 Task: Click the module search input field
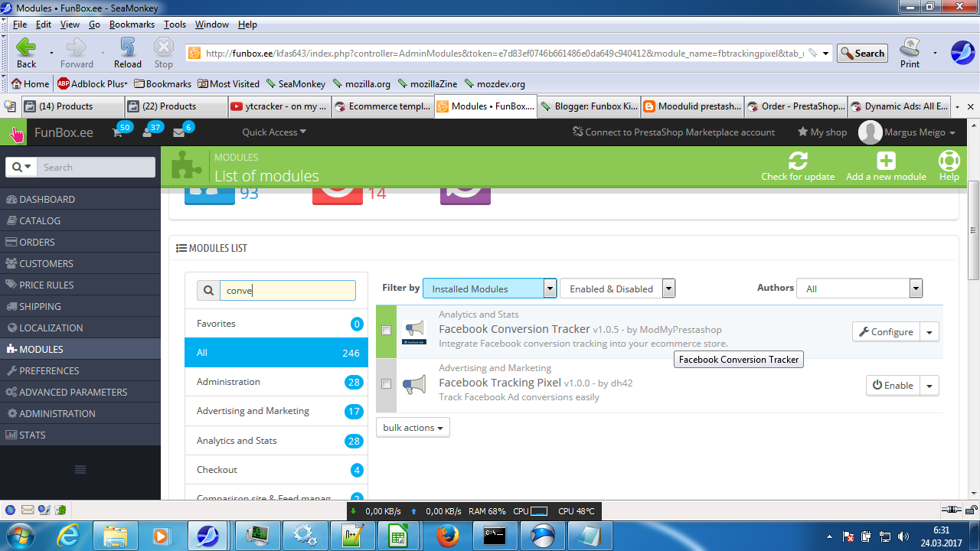coord(288,291)
